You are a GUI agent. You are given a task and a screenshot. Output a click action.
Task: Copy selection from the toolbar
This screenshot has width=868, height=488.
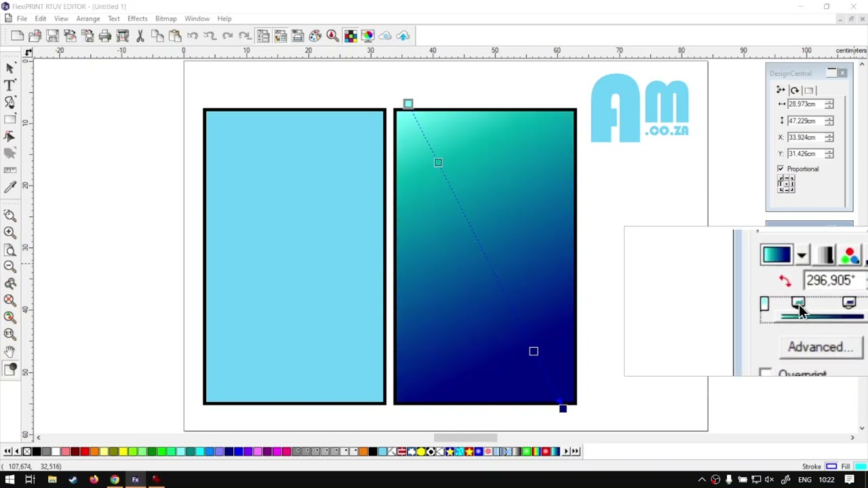pos(157,36)
